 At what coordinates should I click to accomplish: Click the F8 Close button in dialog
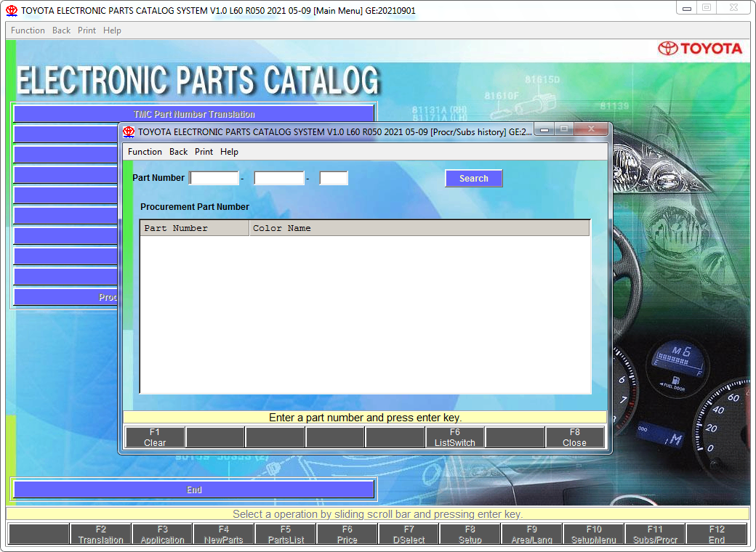coord(575,437)
